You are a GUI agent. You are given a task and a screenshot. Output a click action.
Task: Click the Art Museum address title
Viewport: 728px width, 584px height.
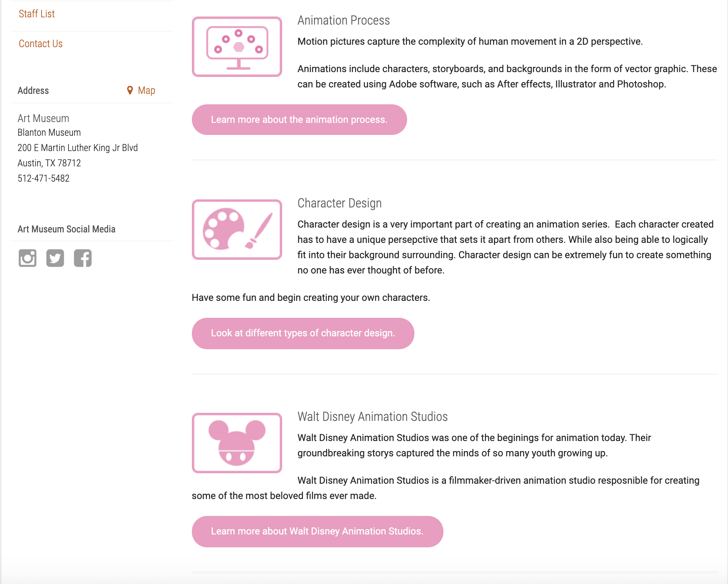(44, 118)
